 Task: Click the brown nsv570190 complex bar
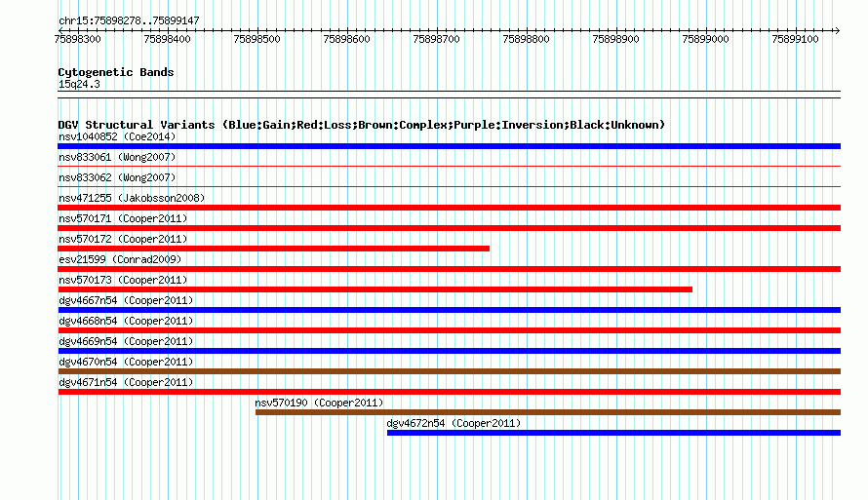[548, 412]
